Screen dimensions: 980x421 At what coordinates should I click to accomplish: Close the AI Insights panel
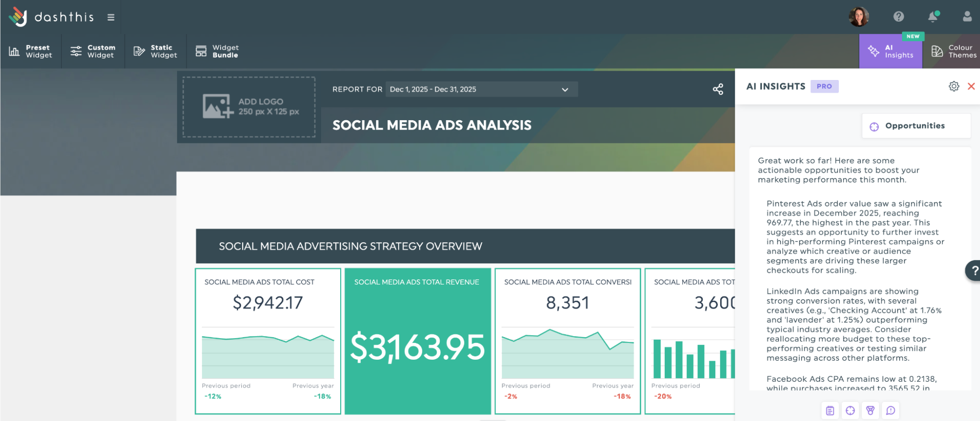pos(971,86)
